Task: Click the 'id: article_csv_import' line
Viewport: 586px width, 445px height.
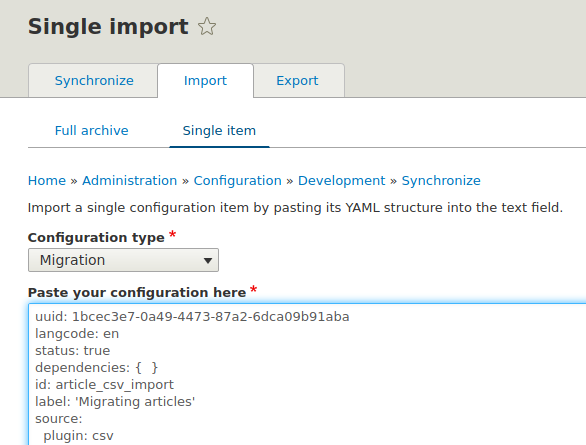Action: click(x=104, y=384)
